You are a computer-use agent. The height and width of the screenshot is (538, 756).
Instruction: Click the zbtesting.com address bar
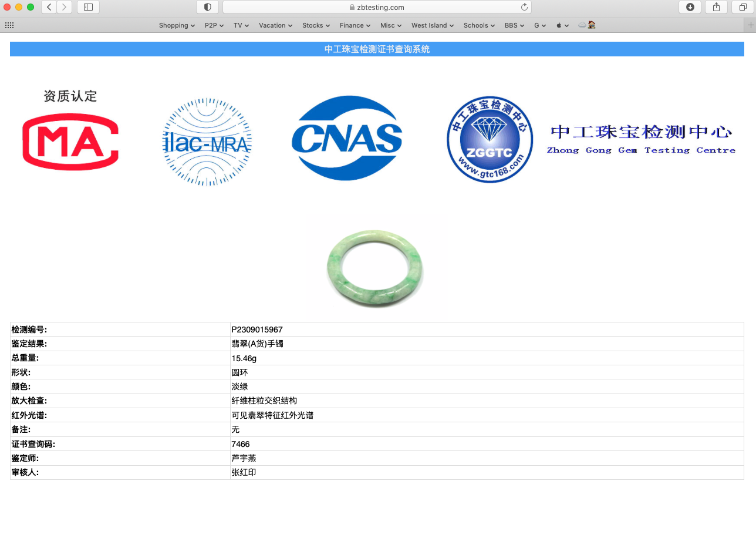[x=377, y=7]
